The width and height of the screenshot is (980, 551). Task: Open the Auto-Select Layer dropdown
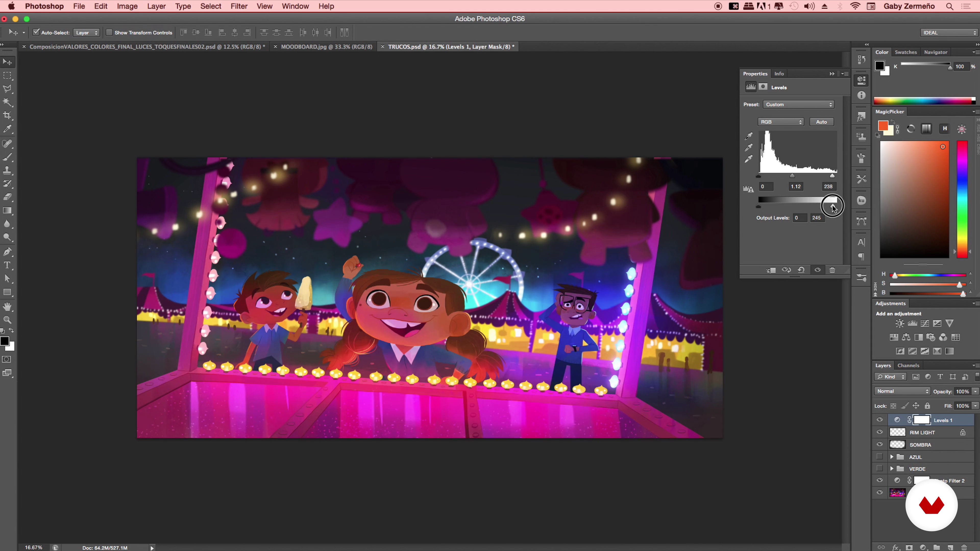pyautogui.click(x=86, y=33)
